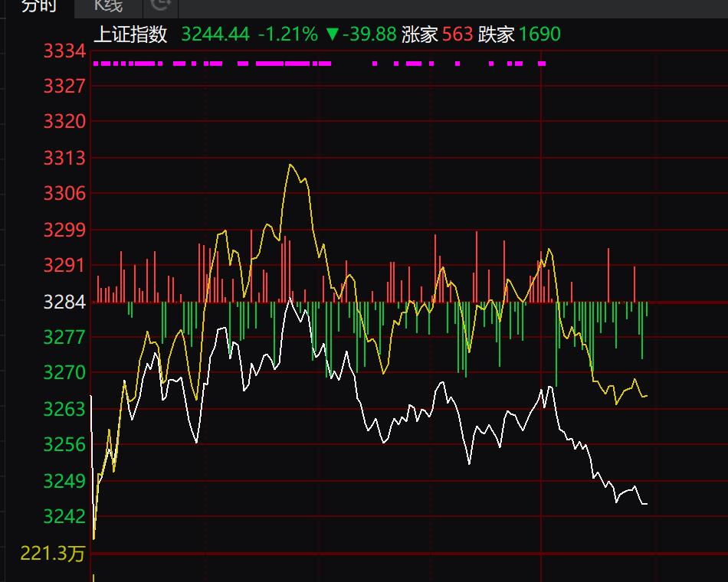Image resolution: width=728 pixels, height=582 pixels.
Task: Click the 3320 price axis label
Action: [x=64, y=121]
